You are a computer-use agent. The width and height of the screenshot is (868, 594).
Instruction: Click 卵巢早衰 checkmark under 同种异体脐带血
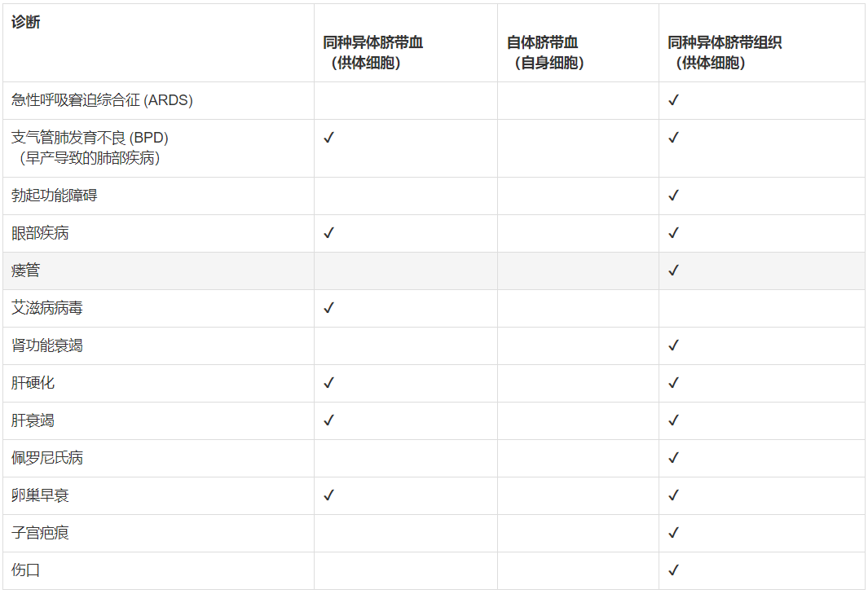328,495
